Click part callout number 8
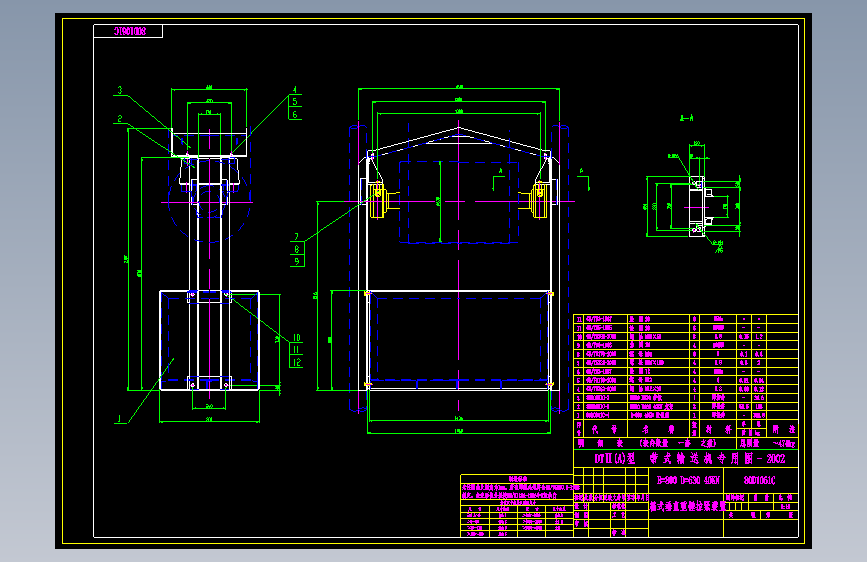The image size is (867, 562). pos(297,249)
